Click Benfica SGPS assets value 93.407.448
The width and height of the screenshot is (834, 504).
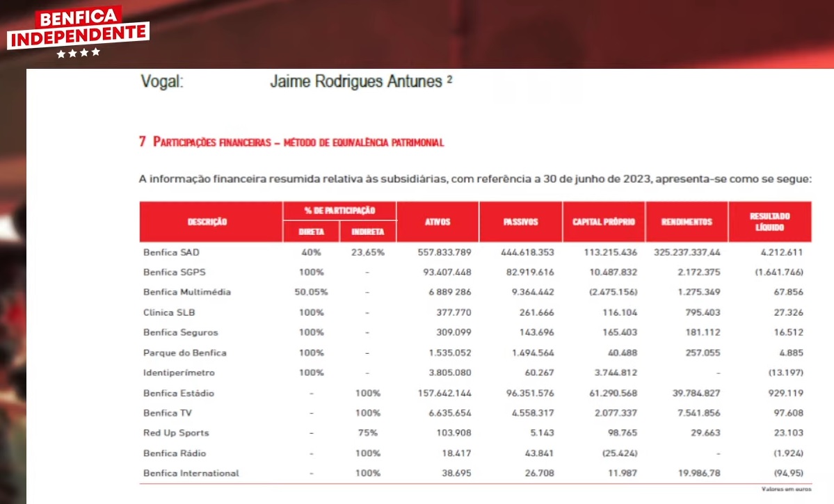(x=447, y=273)
